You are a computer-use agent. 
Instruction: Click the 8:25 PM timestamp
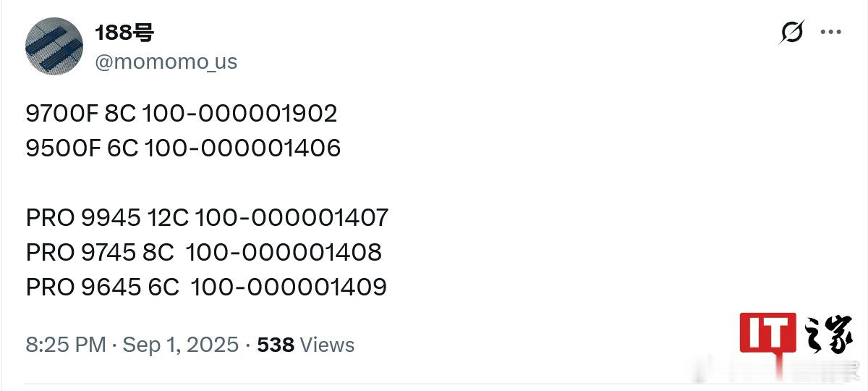point(66,345)
